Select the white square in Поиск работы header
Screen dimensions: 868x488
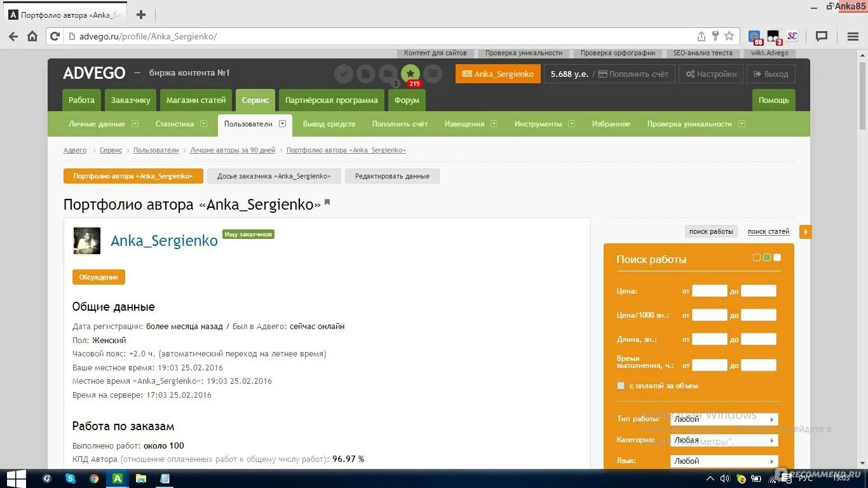[777, 257]
